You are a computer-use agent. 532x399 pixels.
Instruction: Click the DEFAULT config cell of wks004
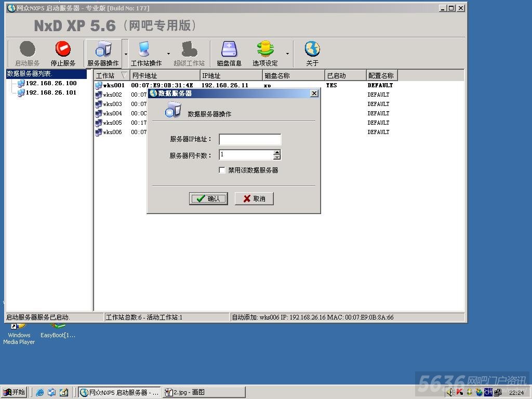pos(378,113)
